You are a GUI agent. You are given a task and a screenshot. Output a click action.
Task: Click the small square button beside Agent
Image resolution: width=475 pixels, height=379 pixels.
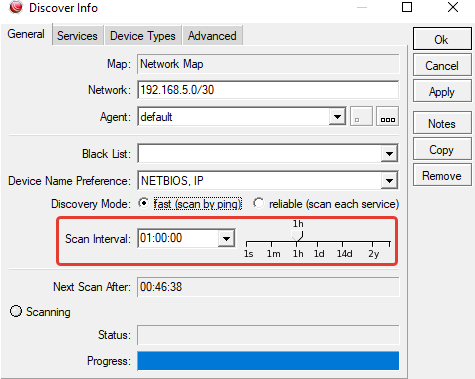pos(361,116)
